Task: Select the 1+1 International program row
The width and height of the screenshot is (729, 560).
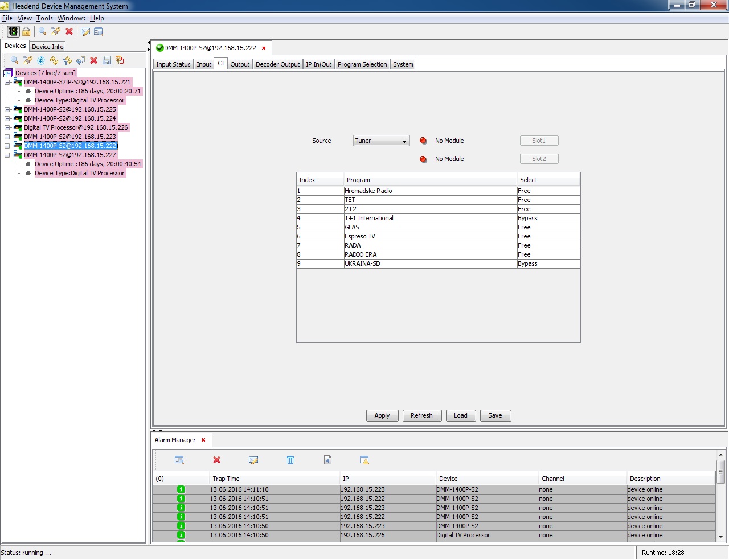Action: (430, 218)
